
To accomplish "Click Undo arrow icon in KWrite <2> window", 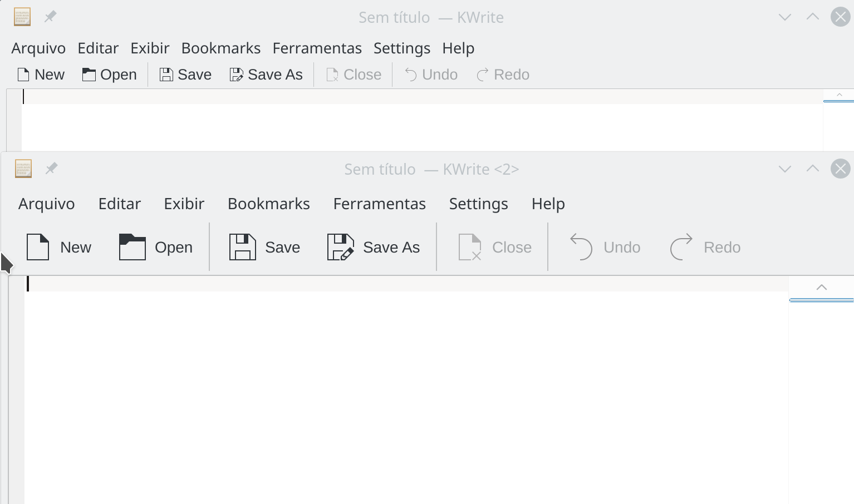I will tap(582, 247).
